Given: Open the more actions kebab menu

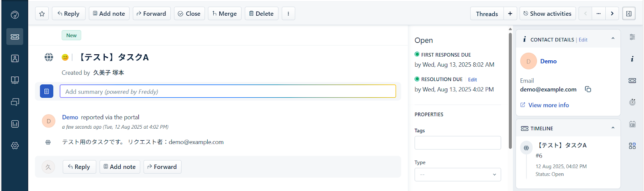Looking at the screenshot, I should [288, 14].
